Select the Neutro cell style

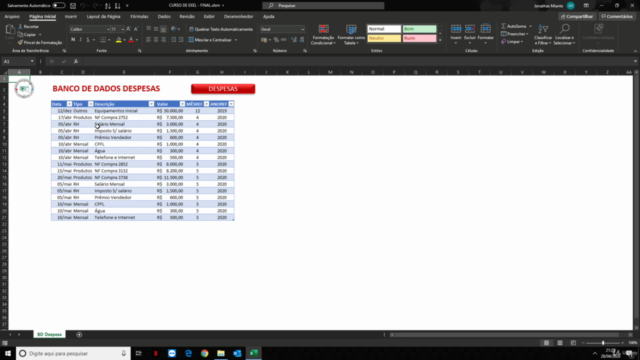(x=384, y=38)
